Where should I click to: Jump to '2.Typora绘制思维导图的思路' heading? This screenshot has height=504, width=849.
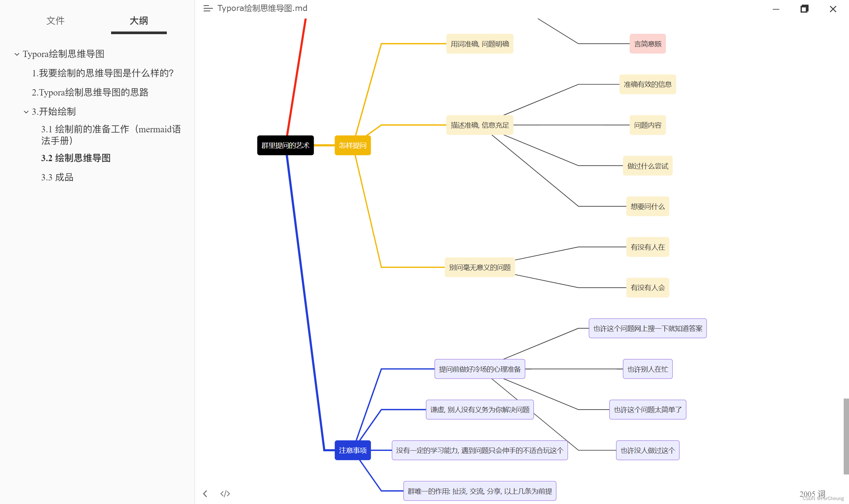point(90,93)
